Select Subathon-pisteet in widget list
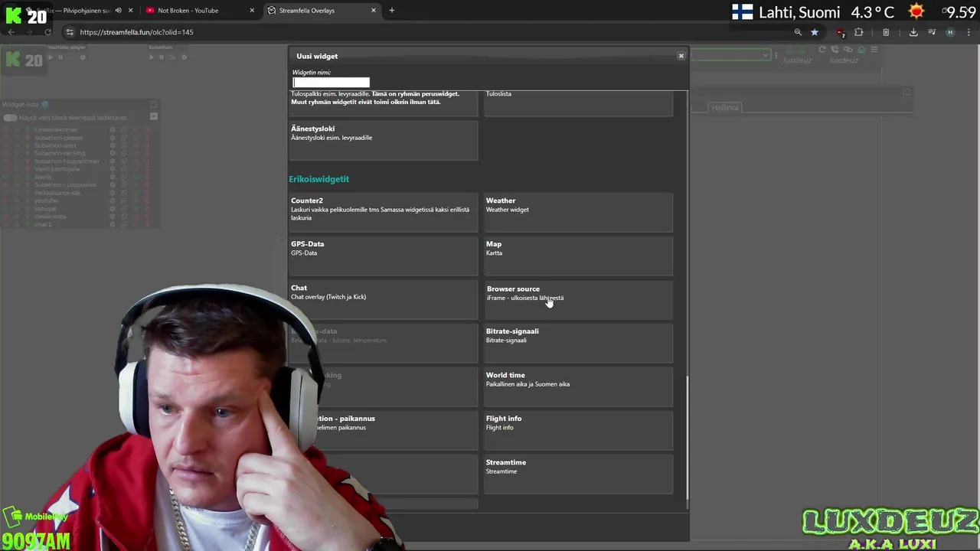This screenshot has width=980, height=551. [x=58, y=138]
